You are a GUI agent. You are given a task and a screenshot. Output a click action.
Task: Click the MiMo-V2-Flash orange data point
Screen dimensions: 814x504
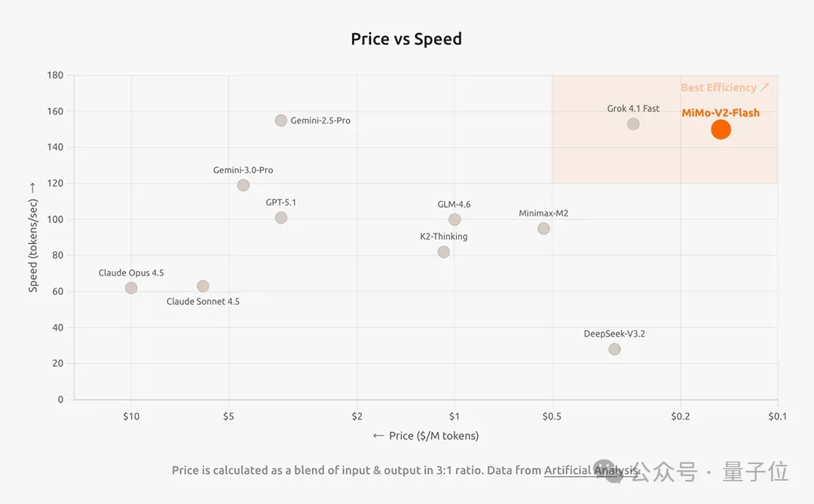click(721, 130)
